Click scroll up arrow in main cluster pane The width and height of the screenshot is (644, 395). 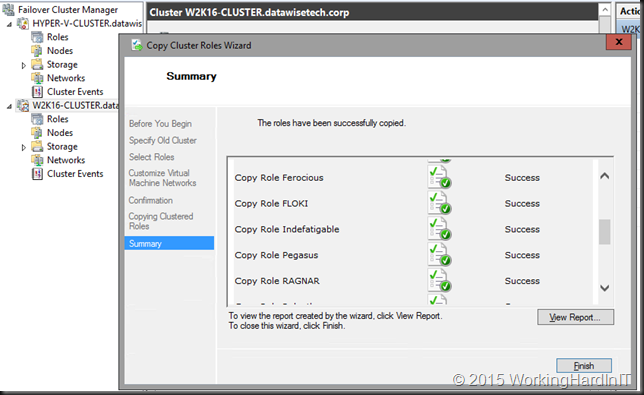pos(605,10)
